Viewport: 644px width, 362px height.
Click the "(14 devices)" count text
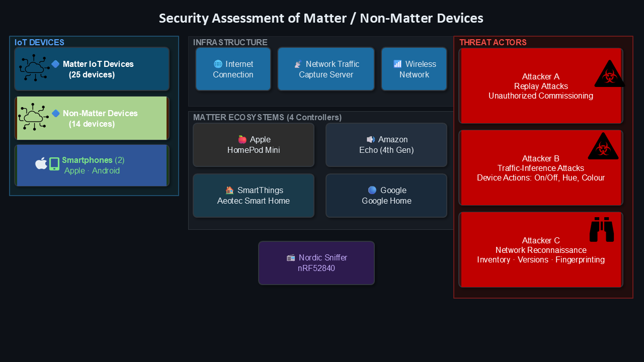92,124
